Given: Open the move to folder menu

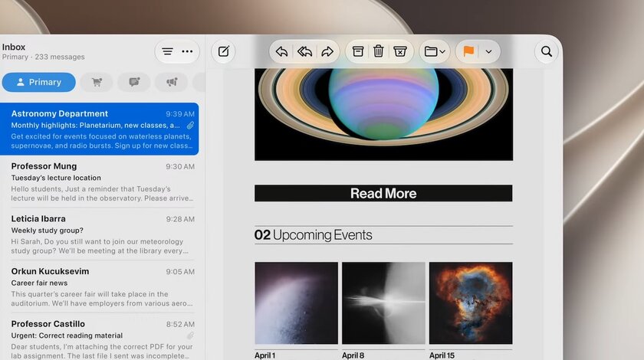Looking at the screenshot, I should (435, 51).
